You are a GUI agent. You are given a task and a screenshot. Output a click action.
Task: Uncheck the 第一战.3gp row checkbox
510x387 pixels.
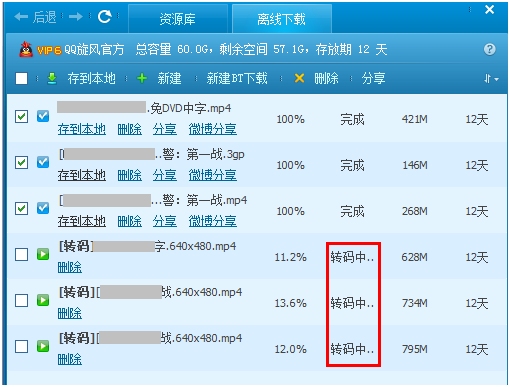21,163
